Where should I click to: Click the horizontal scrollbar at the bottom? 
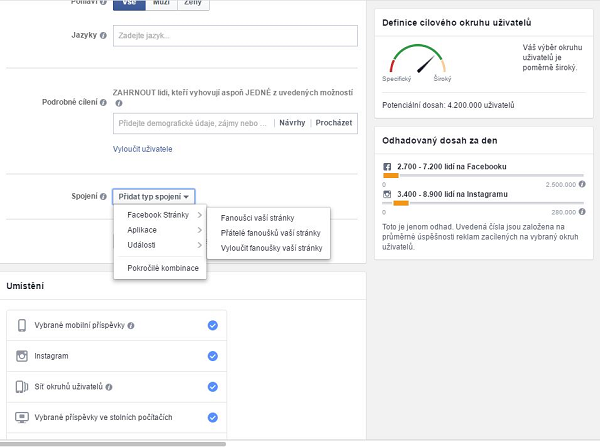pyautogui.click(x=113, y=444)
